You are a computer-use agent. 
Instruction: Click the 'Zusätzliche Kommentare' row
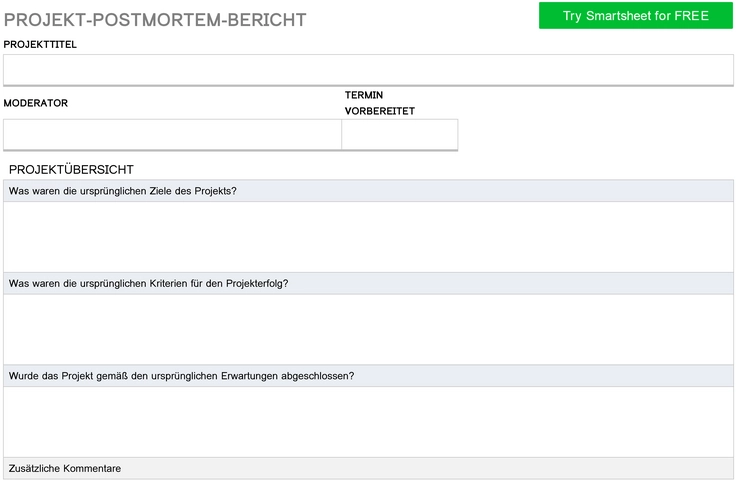click(368, 468)
